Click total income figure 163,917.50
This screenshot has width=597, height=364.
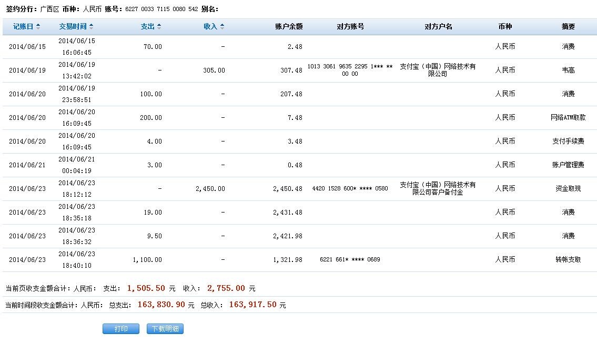[252, 305]
